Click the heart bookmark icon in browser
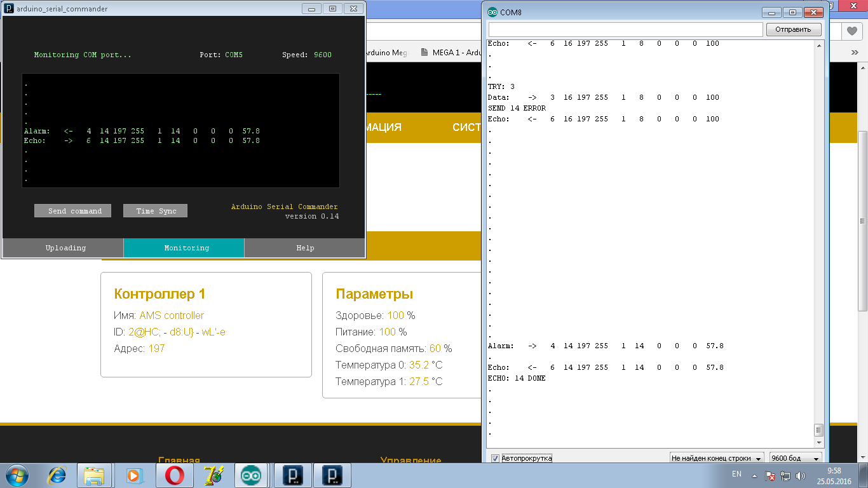Image resolution: width=868 pixels, height=488 pixels. 851,30
